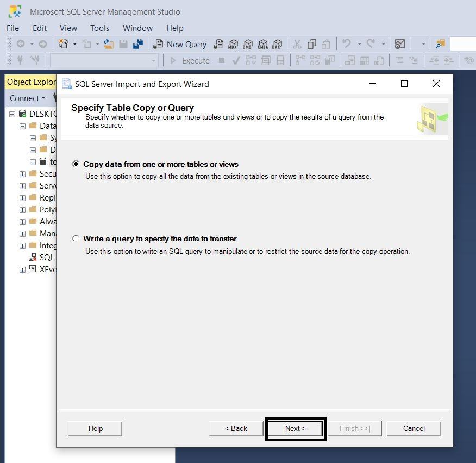
Task: Click the Results to Grid icon
Action: 365,61
